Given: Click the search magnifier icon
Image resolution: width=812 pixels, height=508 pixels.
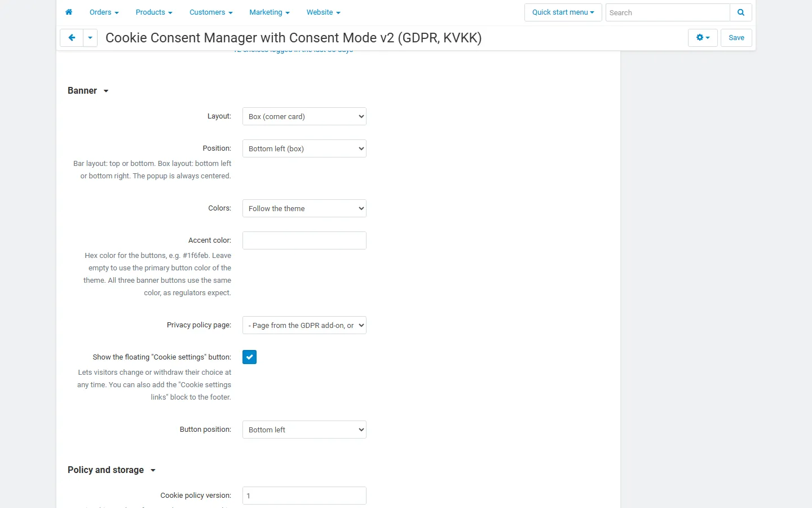Looking at the screenshot, I should point(741,12).
